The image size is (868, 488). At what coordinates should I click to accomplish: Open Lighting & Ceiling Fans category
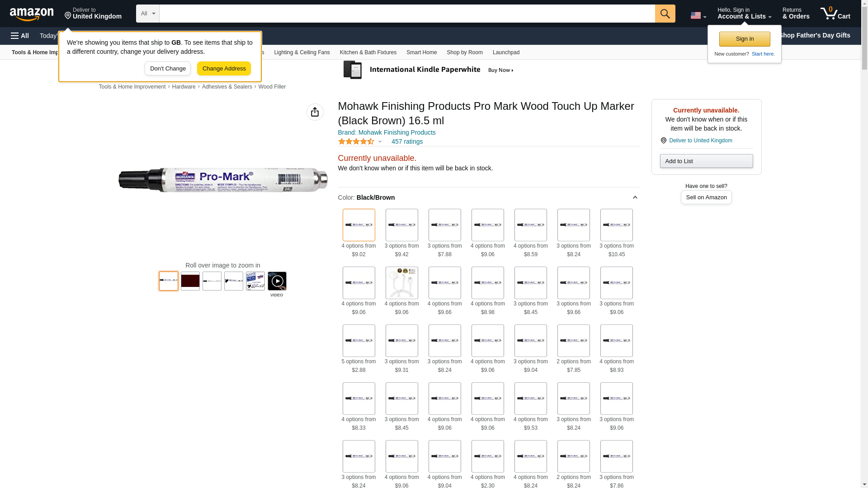coord(302,52)
